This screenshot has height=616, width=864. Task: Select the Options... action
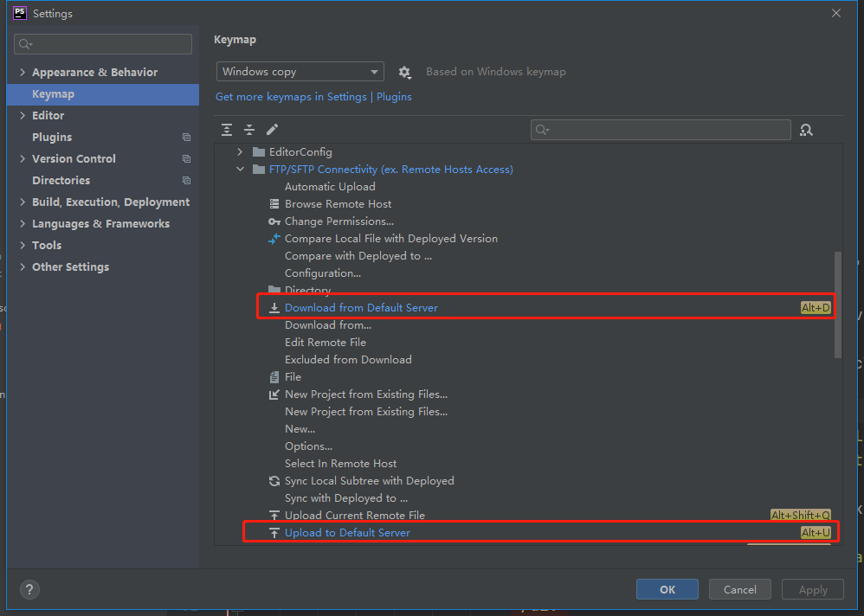pos(308,446)
